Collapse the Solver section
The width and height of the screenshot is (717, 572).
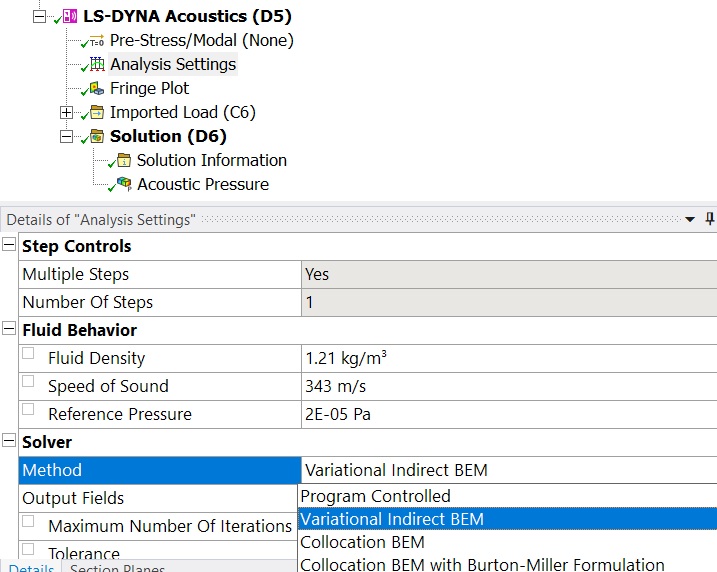click(9, 441)
